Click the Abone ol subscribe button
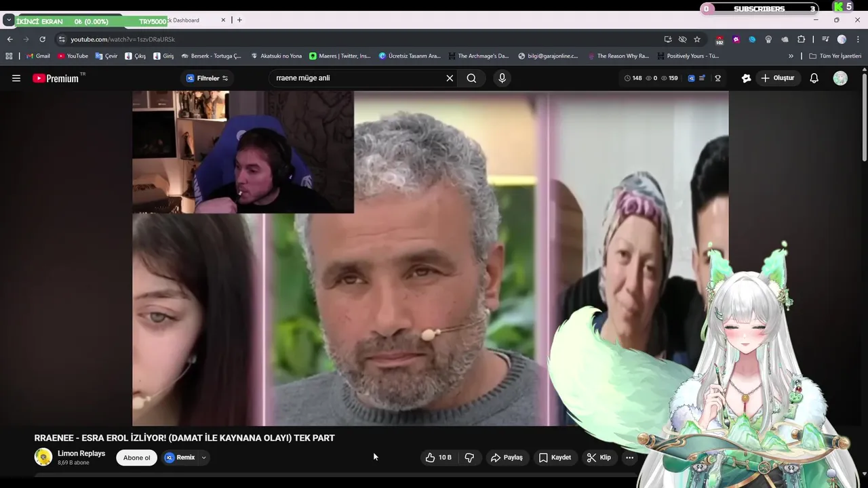Screen dimensions: 868x488 point(136,457)
